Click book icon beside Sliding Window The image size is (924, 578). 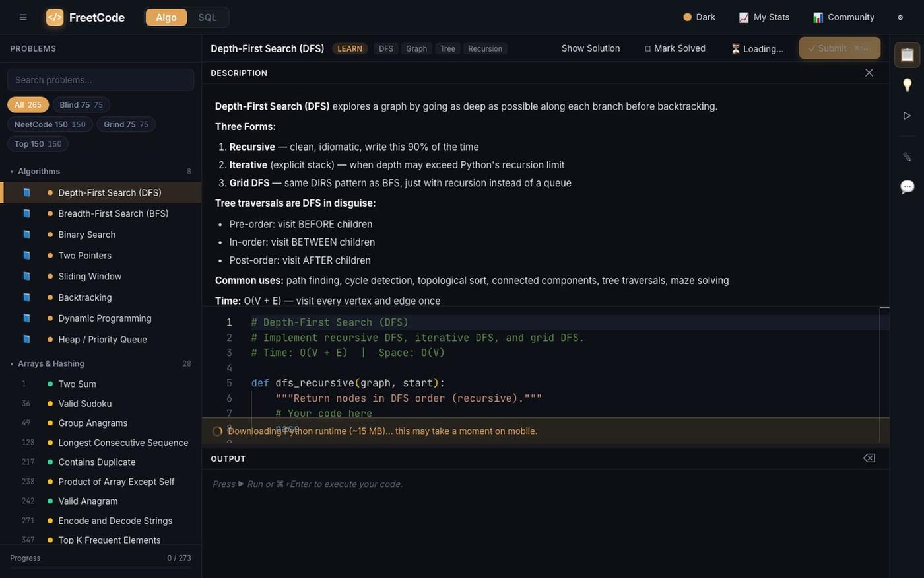point(26,276)
